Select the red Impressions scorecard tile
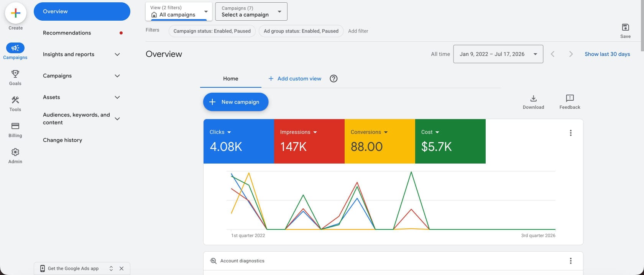The image size is (644, 275). pos(309,141)
